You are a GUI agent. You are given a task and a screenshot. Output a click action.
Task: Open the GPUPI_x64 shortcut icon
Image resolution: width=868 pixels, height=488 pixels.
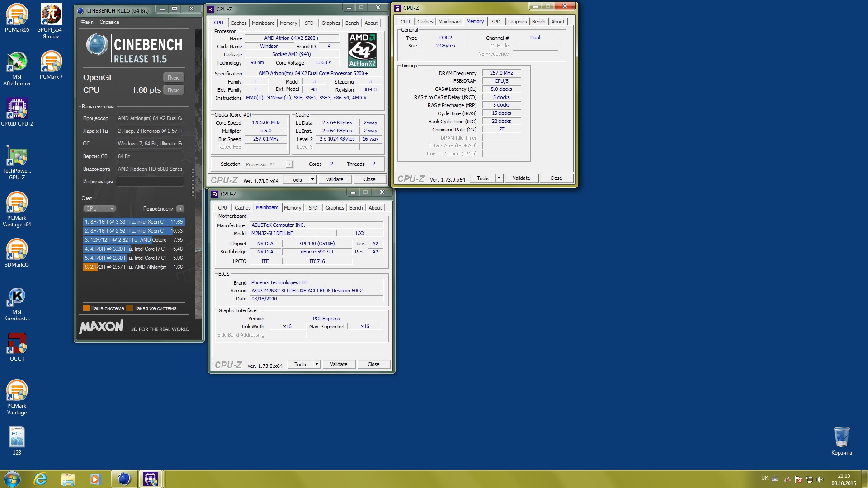pos(51,21)
